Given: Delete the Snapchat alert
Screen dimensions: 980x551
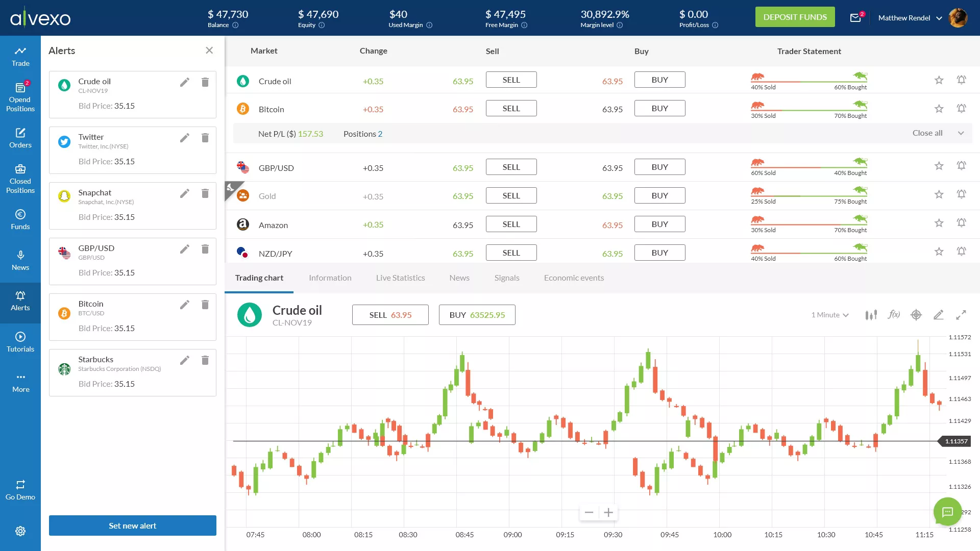Looking at the screenshot, I should click(205, 193).
